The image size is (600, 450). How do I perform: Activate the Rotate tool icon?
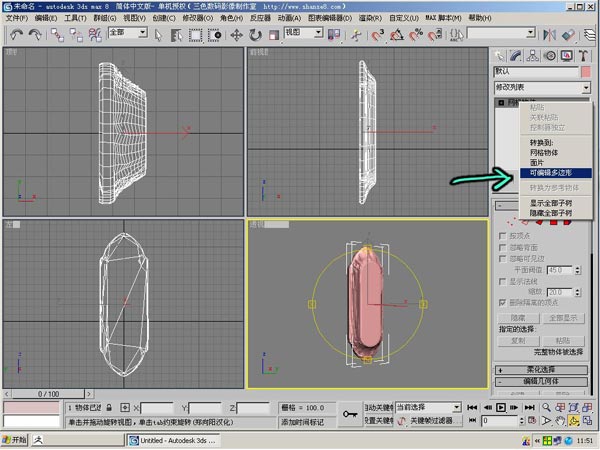255,35
